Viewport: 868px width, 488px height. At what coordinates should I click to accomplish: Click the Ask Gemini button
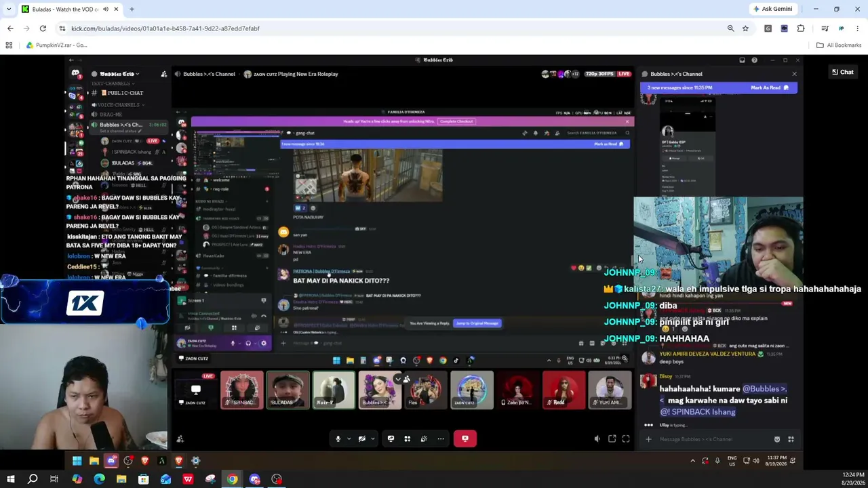pyautogui.click(x=772, y=9)
